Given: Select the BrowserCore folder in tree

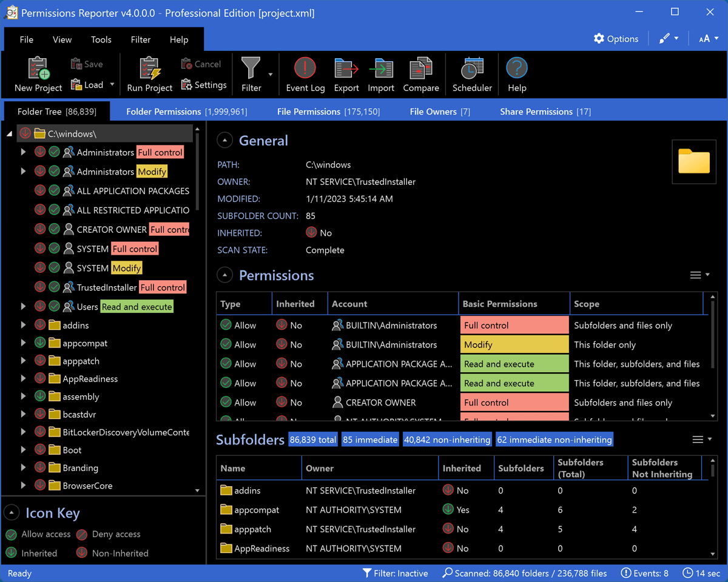Looking at the screenshot, I should [80, 486].
